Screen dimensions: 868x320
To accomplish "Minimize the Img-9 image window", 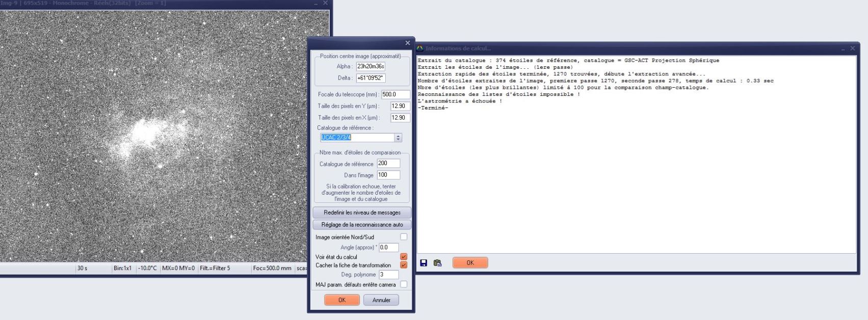I will [316, 3].
